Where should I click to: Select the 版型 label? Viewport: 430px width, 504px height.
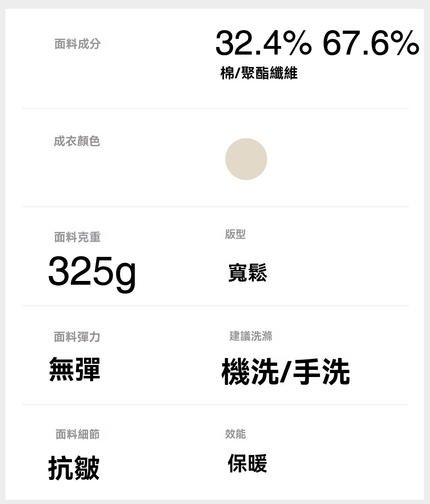pyautogui.click(x=235, y=234)
